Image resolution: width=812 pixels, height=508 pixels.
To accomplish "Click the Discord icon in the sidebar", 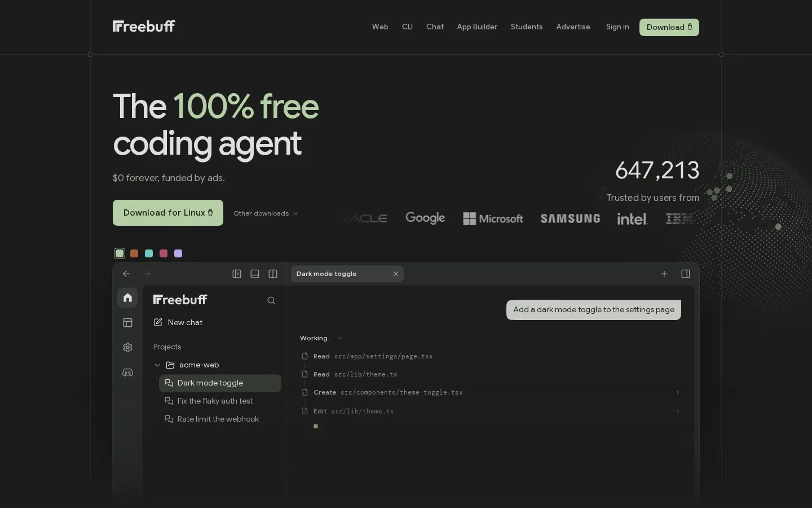I will [127, 372].
